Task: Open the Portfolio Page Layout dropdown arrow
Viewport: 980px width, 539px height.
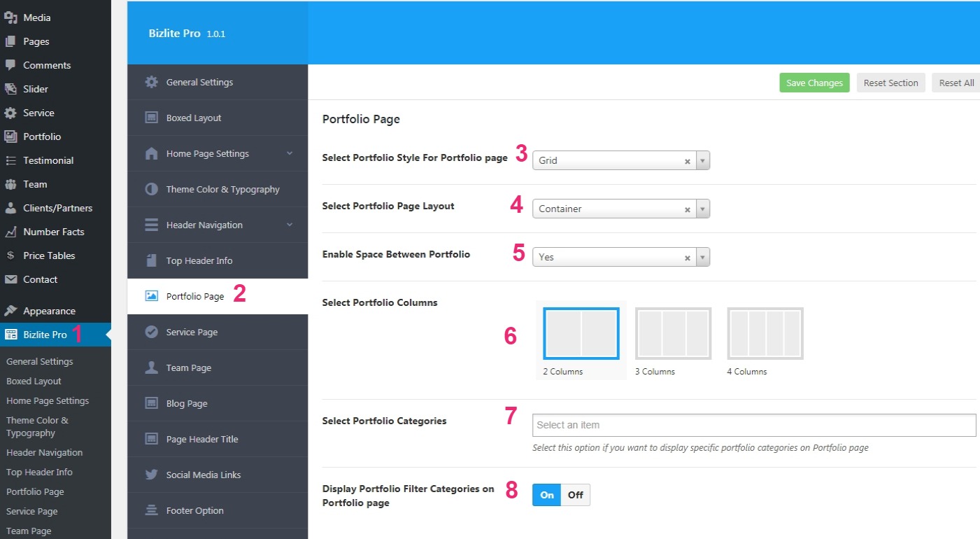Action: 703,209
